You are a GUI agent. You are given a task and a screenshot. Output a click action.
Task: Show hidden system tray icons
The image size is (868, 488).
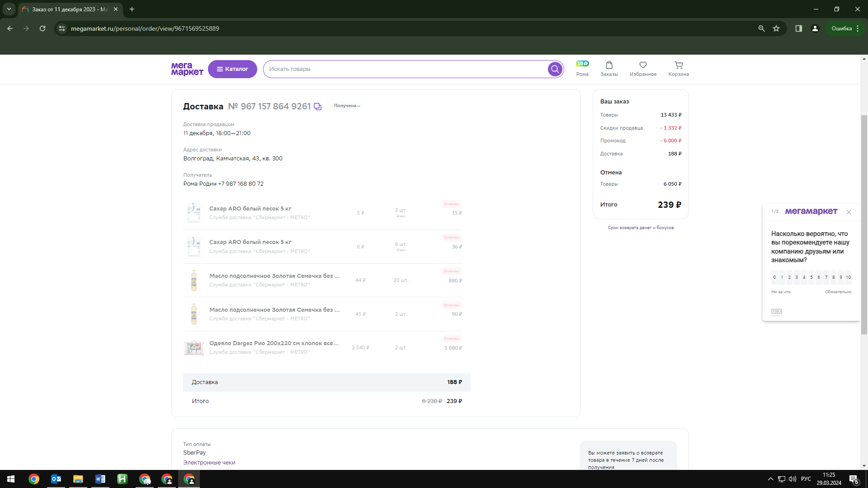coord(770,479)
